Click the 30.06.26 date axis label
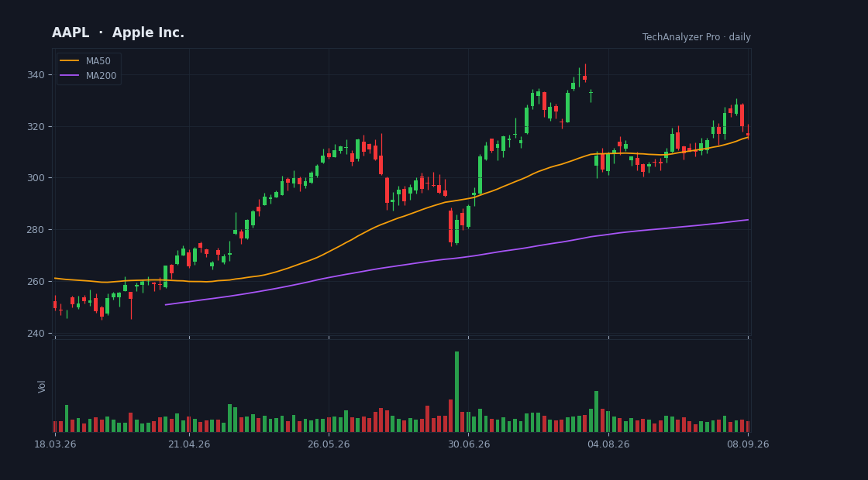This screenshot has width=868, height=480. [x=468, y=444]
